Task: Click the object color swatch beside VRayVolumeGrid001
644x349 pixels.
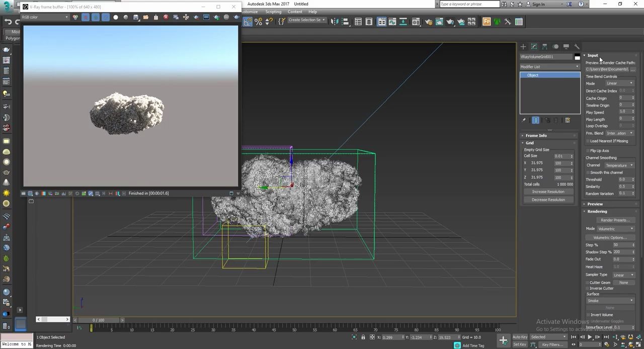Action: click(577, 57)
